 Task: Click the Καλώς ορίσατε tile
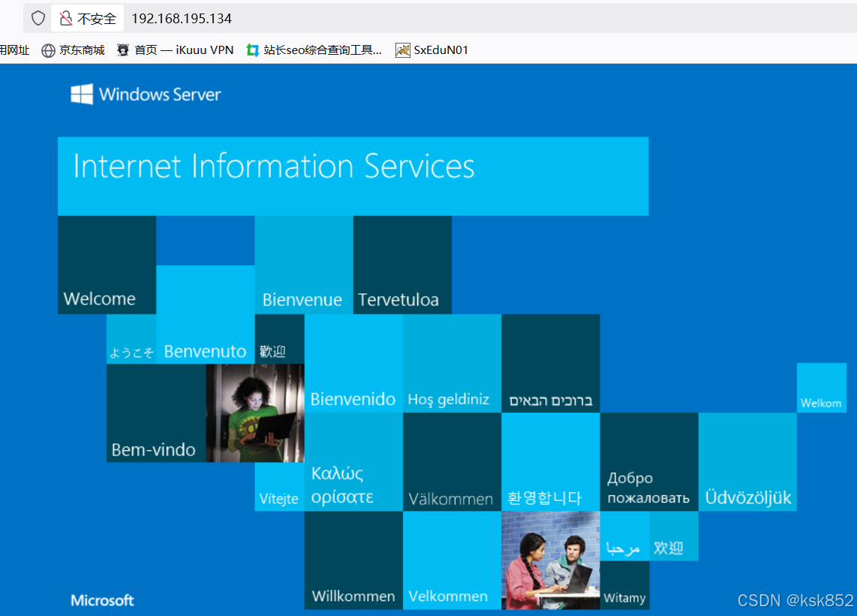tap(353, 462)
